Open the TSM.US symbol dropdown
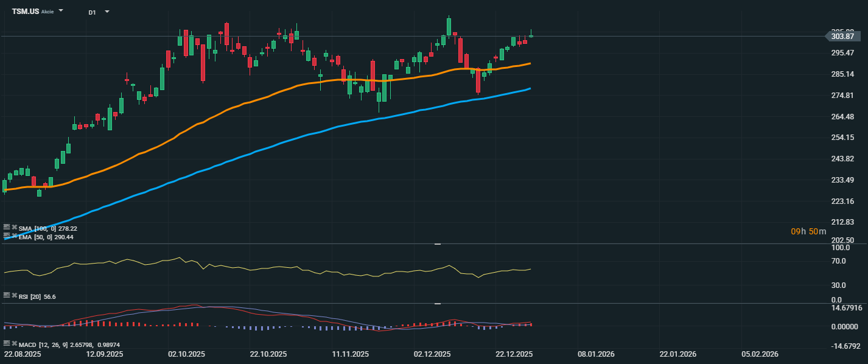This screenshot has width=868, height=364. tap(61, 11)
